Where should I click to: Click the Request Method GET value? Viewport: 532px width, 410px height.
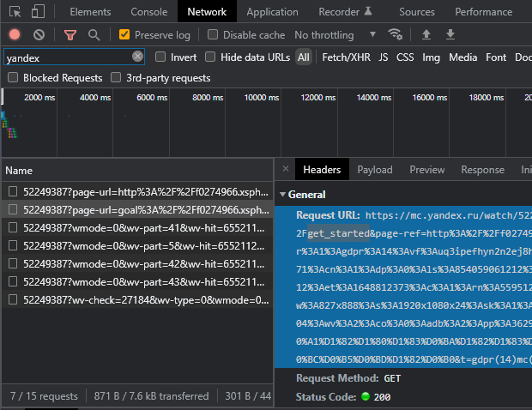point(392,378)
